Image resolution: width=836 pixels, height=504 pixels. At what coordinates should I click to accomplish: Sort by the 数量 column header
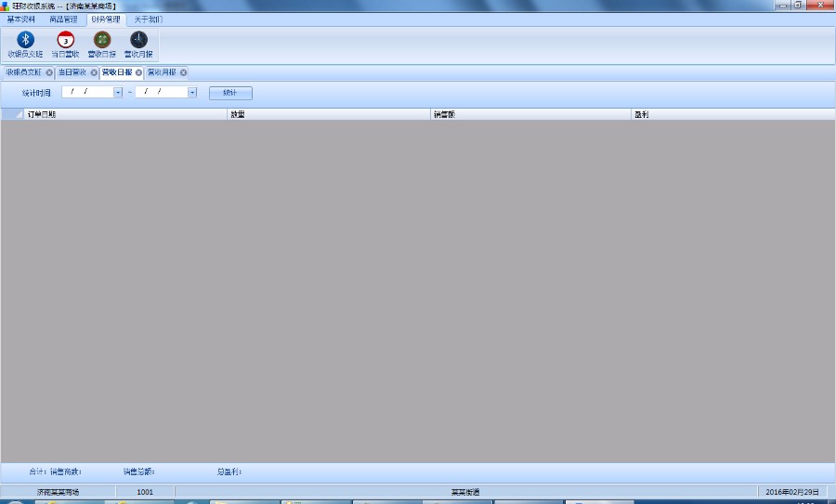pos(329,114)
